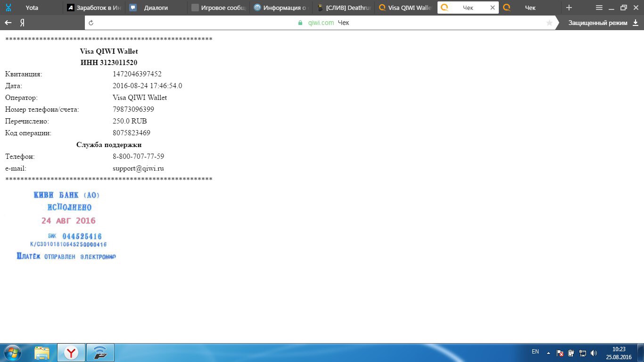The height and width of the screenshot is (362, 644).
Task: Click ИСПОЛНЕНО on the bank stamp
Action: point(70,207)
